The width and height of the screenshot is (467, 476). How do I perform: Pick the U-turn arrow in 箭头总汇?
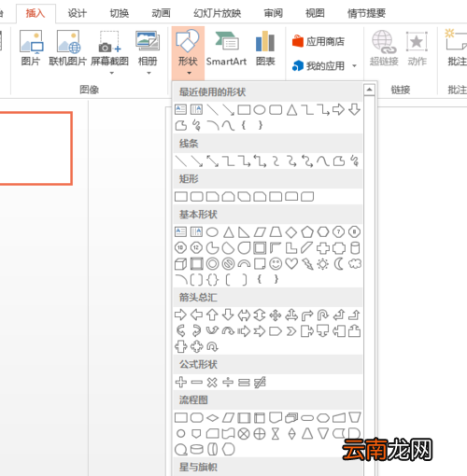(323, 315)
